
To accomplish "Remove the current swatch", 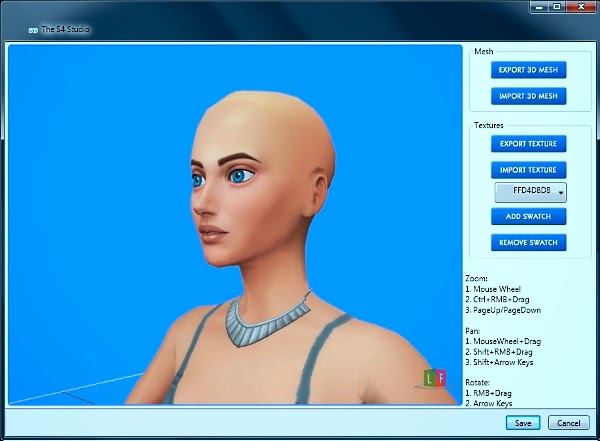I will pyautogui.click(x=528, y=242).
